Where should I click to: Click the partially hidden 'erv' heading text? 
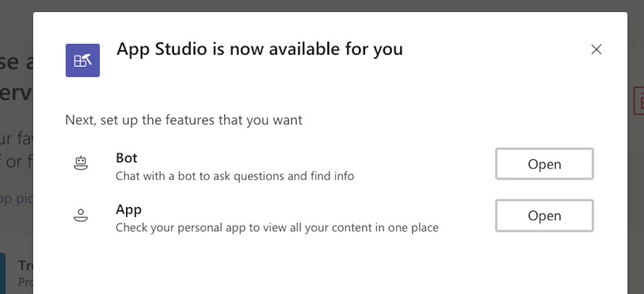pos(17,94)
